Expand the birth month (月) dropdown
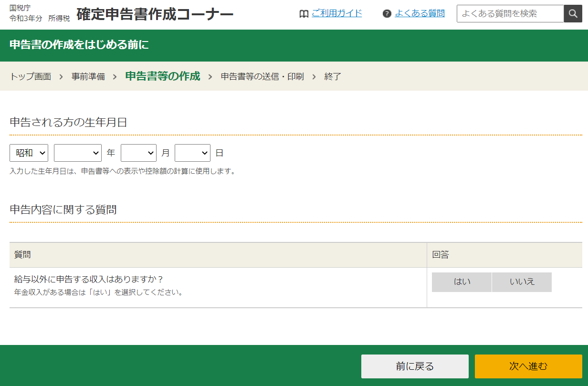This screenshot has height=386, width=588. (x=138, y=153)
